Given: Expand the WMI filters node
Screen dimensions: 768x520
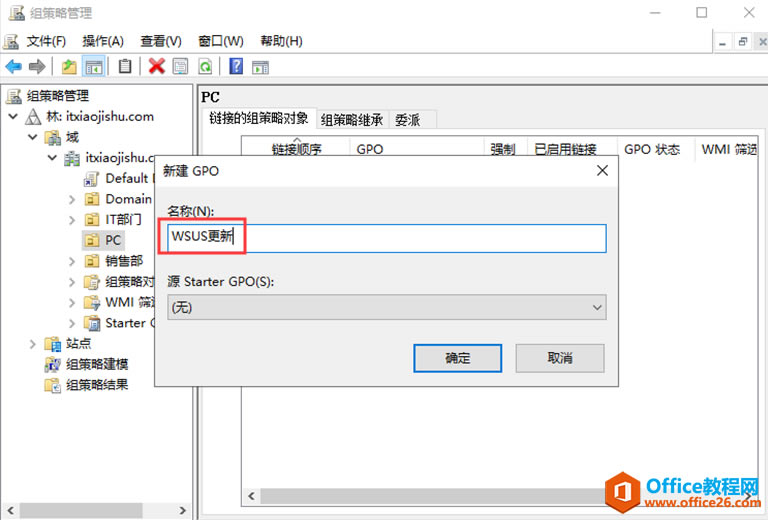Looking at the screenshot, I should (x=72, y=303).
